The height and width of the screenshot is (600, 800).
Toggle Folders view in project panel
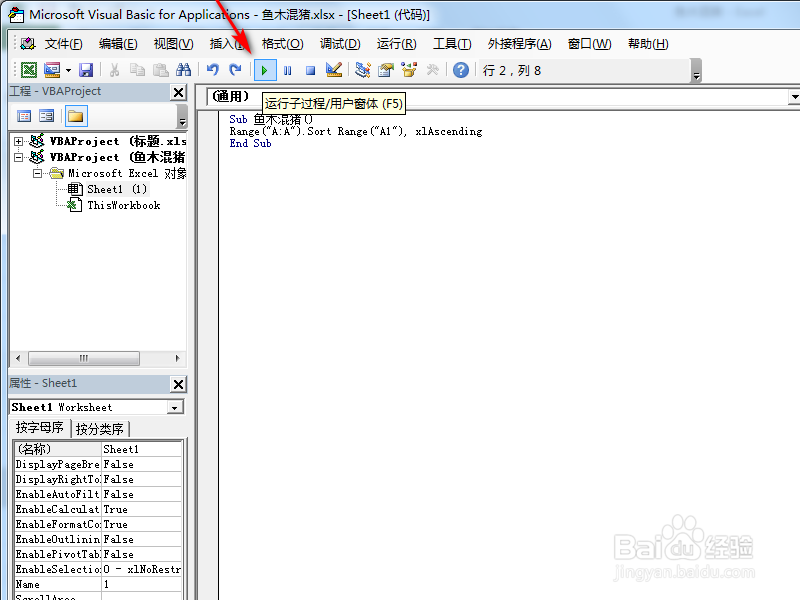coord(76,116)
